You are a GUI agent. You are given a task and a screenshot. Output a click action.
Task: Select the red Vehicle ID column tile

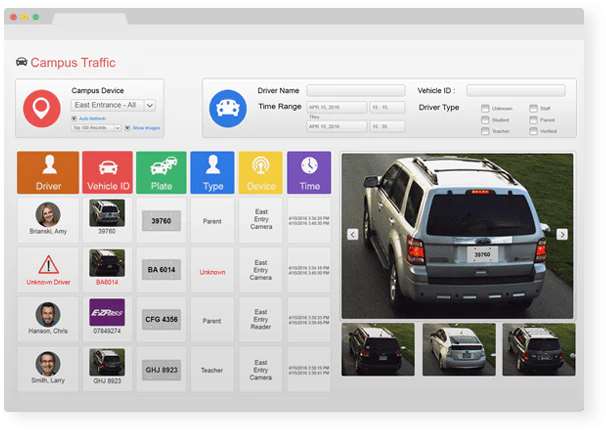[107, 172]
